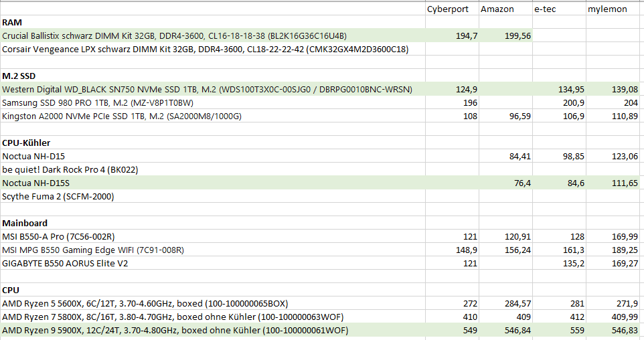The width and height of the screenshot is (644, 340).
Task: Click the 96,59 Amazon price cell
Action: [505, 116]
